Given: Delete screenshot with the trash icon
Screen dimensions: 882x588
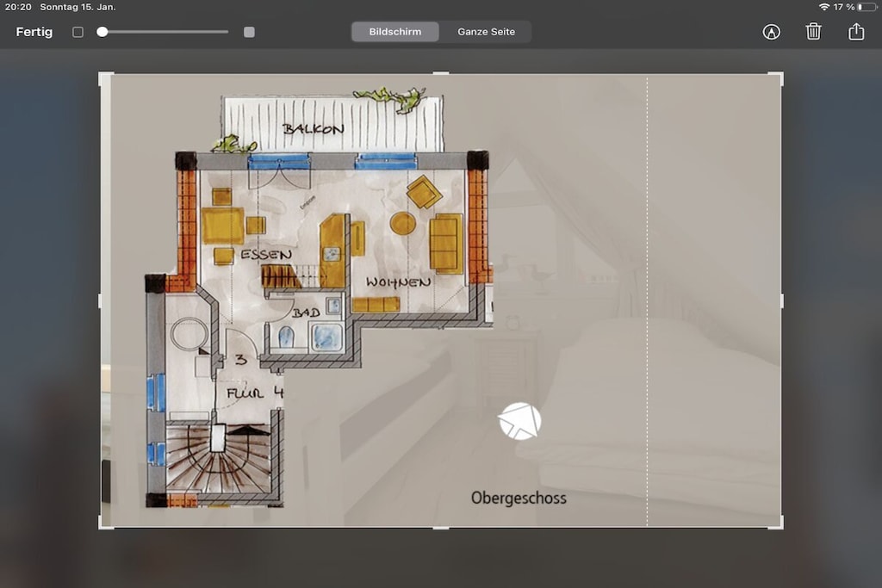Looking at the screenshot, I should point(813,32).
